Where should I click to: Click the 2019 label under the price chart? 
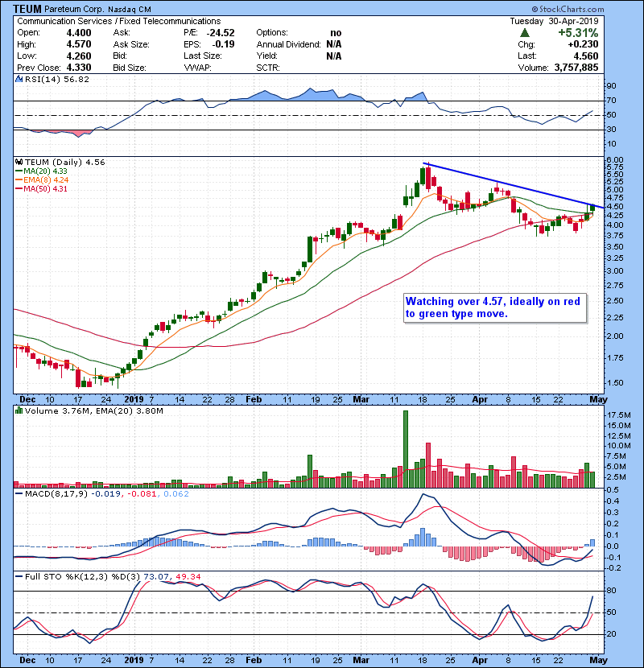coord(134,399)
